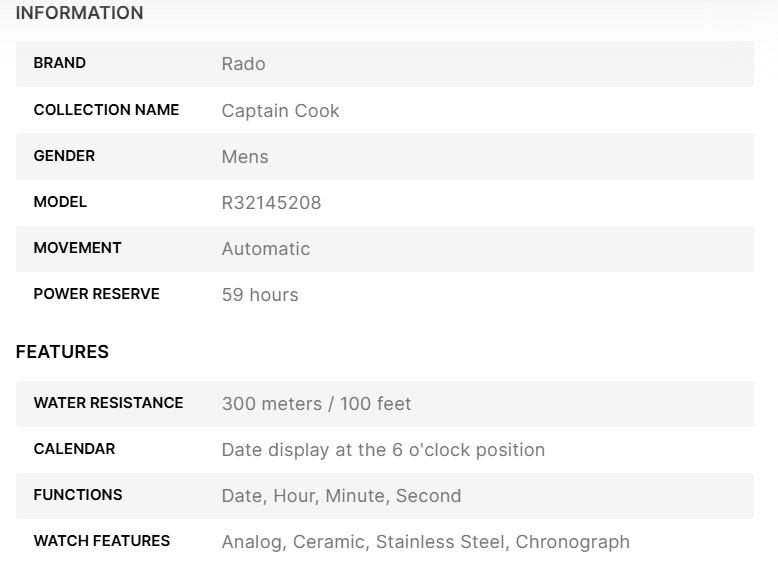The width and height of the screenshot is (778, 586).
Task: Click the FEATURES section heading
Action: (62, 352)
